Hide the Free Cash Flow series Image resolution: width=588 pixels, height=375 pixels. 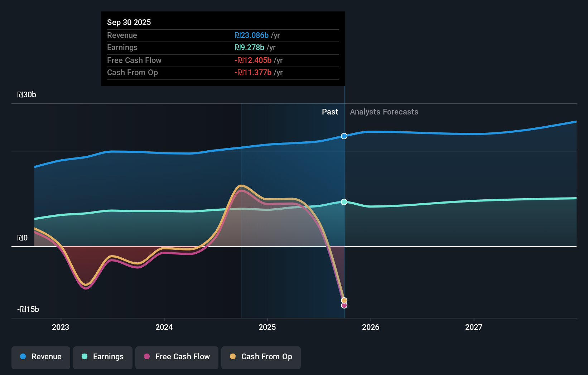point(177,357)
